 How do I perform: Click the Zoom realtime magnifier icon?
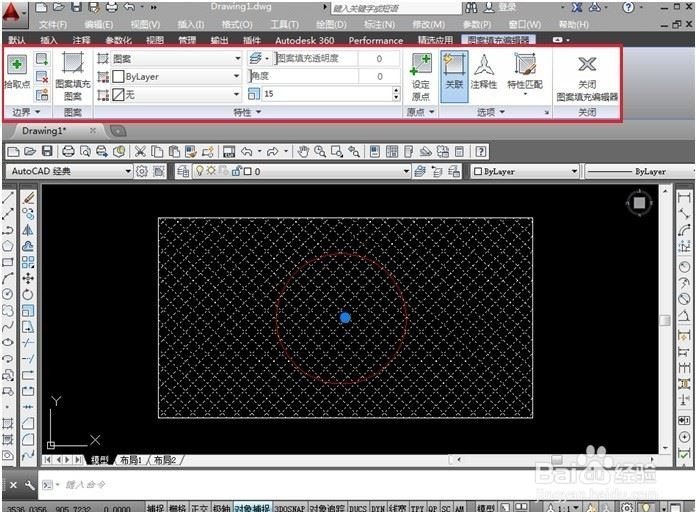(320, 151)
